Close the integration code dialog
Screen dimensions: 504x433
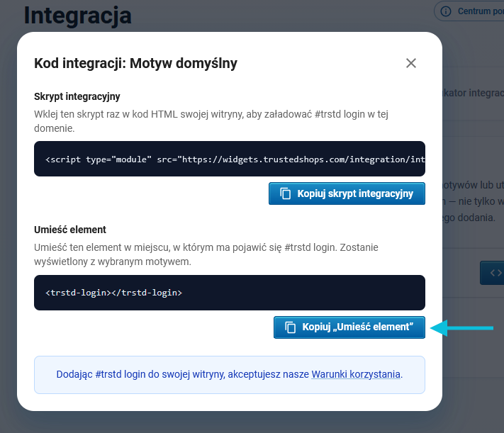coord(411,63)
